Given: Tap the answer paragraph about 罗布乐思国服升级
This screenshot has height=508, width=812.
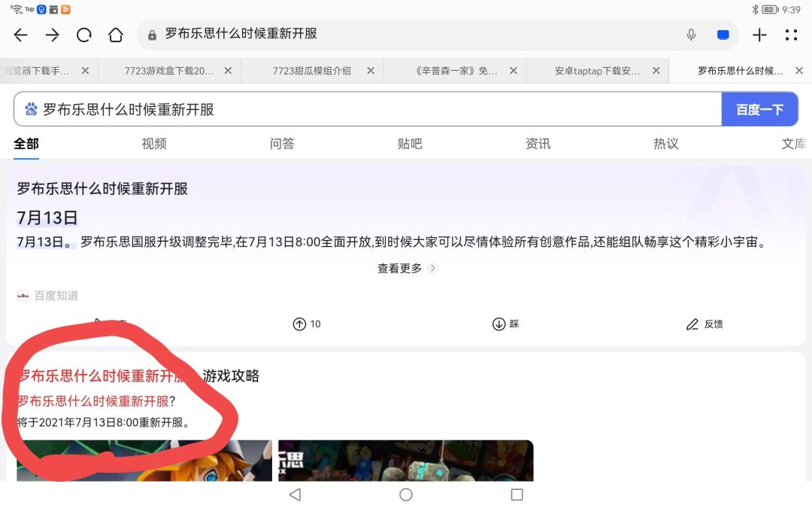Looking at the screenshot, I should pyautogui.click(x=392, y=242).
